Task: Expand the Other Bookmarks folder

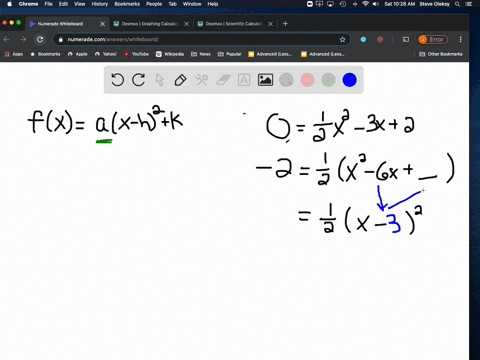Action: (x=441, y=54)
